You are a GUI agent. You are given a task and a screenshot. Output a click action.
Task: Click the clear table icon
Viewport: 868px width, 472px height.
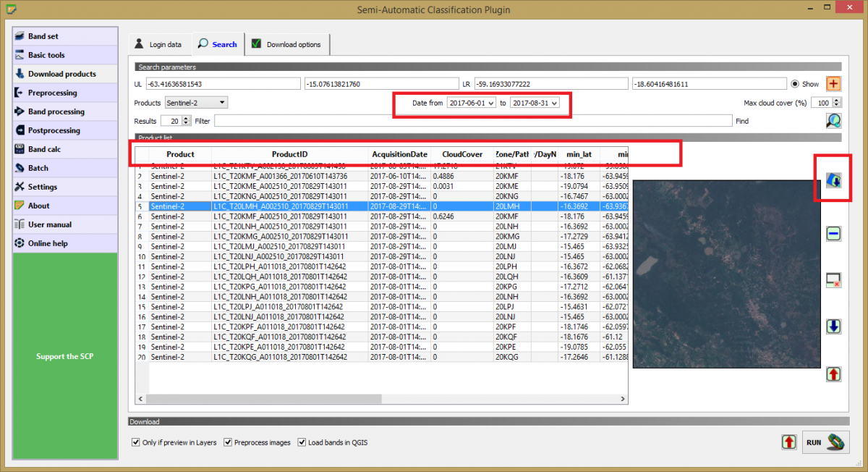pyautogui.click(x=833, y=279)
